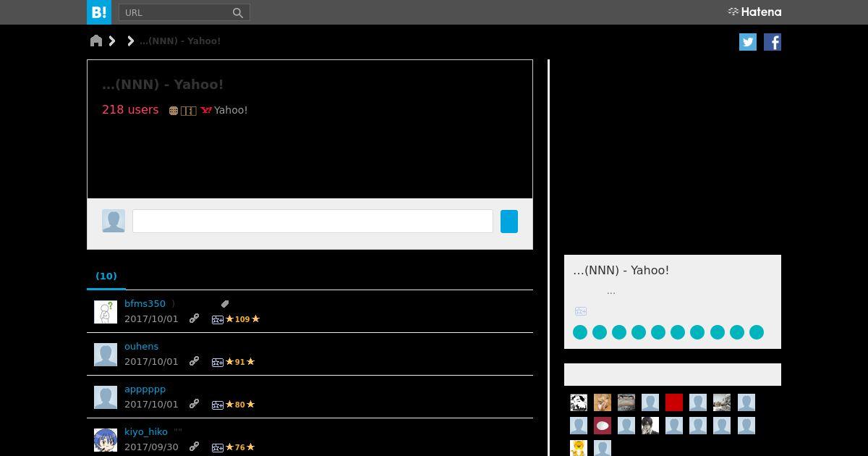Click the yellow tiger user avatar
The width and height of the screenshot is (868, 456).
pyautogui.click(x=579, y=449)
